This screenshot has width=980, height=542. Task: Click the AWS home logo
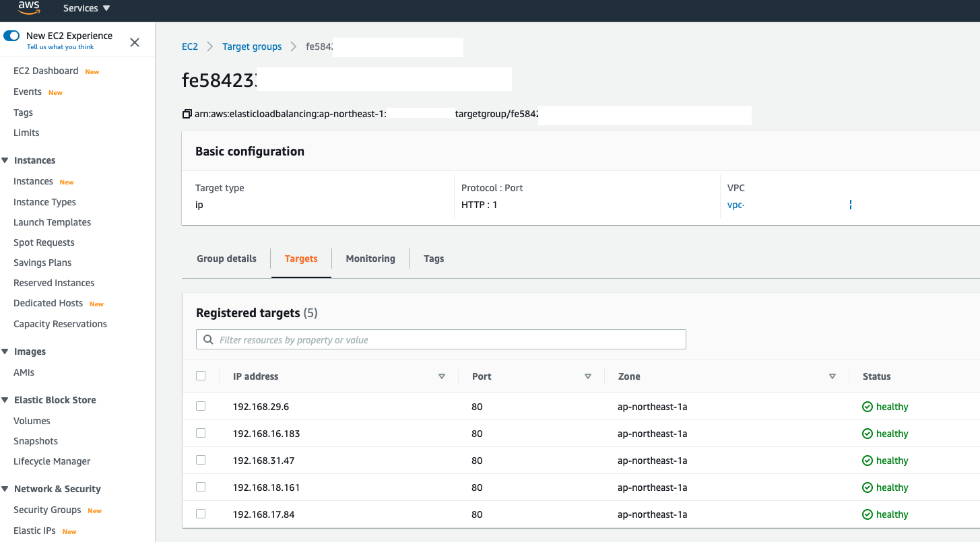(x=23, y=9)
